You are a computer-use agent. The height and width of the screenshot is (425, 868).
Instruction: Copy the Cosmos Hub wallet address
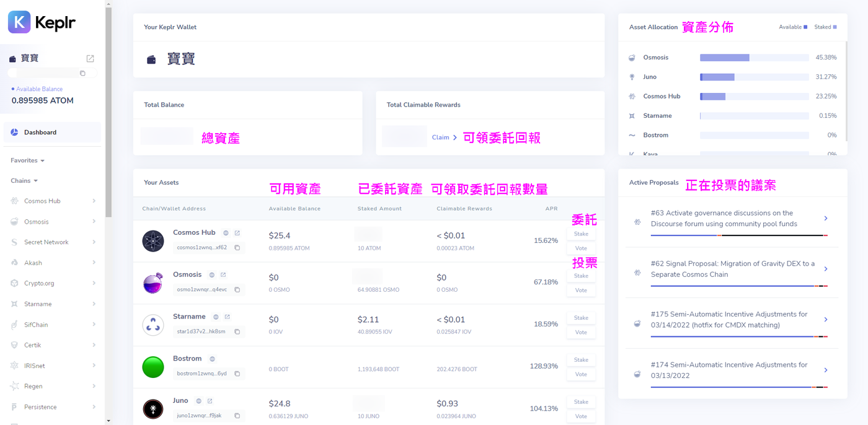237,247
